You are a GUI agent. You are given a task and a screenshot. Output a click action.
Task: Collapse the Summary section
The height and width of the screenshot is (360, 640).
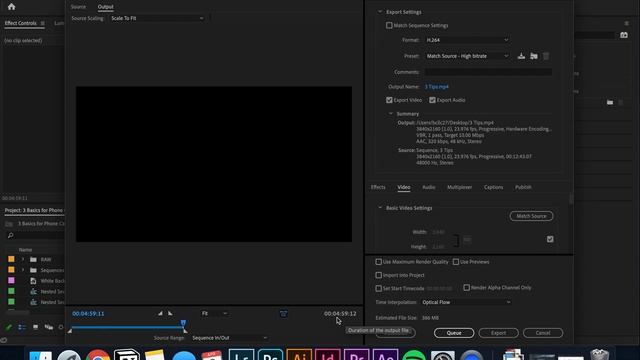point(391,114)
